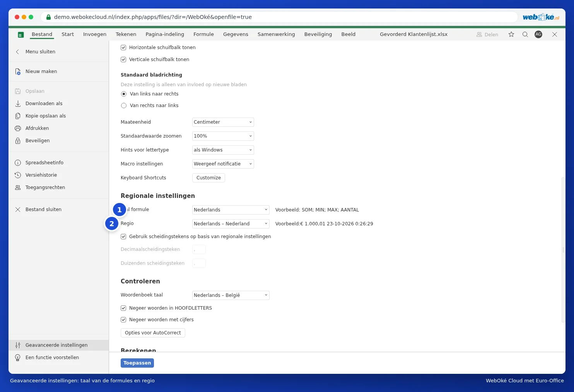Click the Geavanceerde instellingen sliders icon
Screen dimensions: 574x392
18,345
